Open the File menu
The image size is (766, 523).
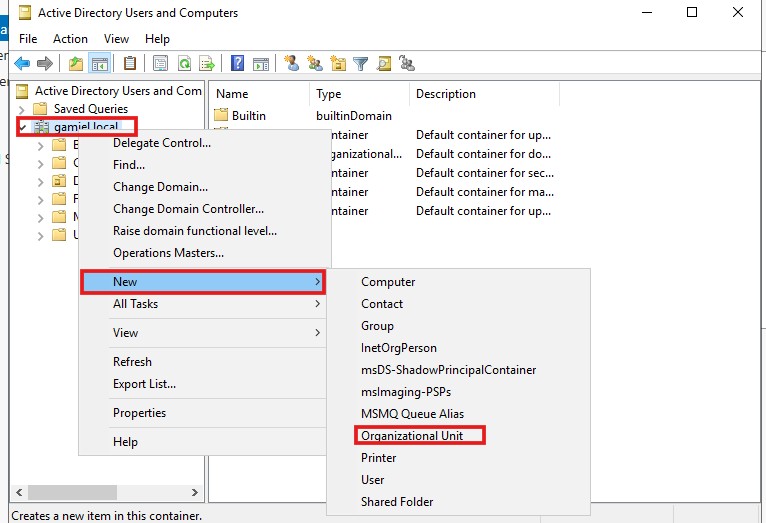tap(28, 39)
